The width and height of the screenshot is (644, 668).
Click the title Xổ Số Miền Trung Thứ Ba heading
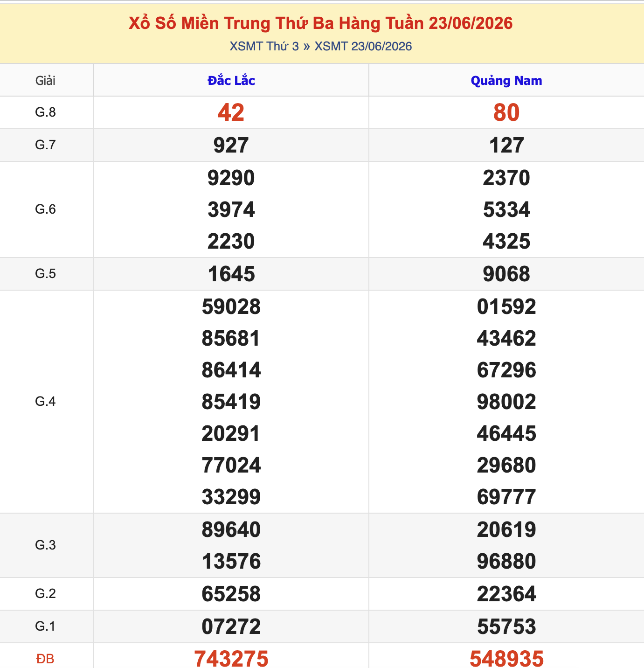pos(321,23)
